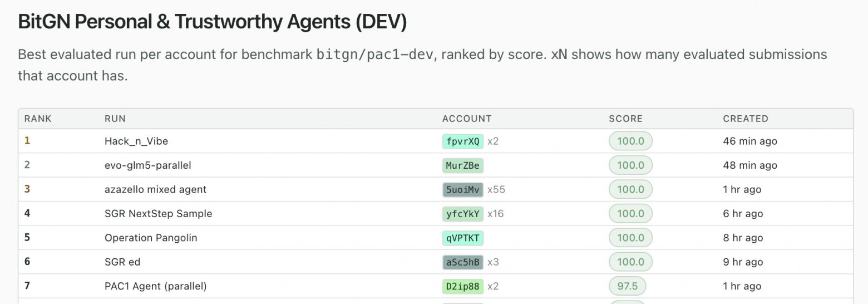
Task: Click the 100.0 score for azazello mixed agent
Action: click(x=630, y=189)
